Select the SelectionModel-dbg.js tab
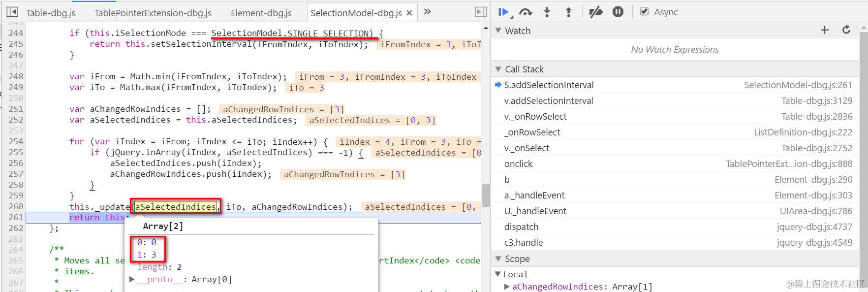 356,13
